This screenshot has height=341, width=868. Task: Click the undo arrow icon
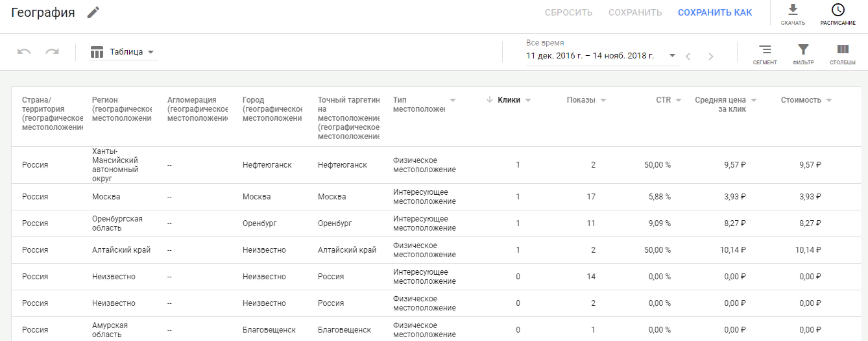point(24,52)
